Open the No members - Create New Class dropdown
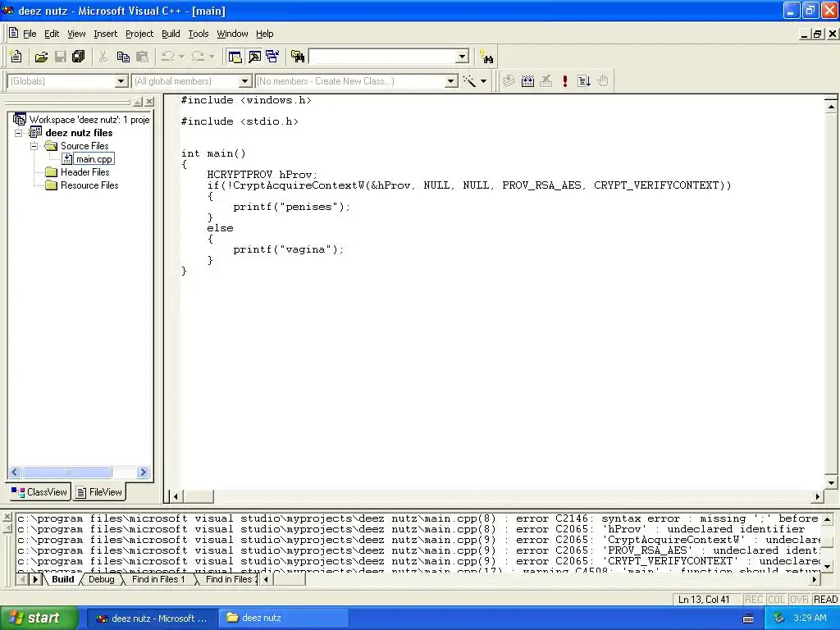Screen dimensions: 840x630 click(451, 81)
